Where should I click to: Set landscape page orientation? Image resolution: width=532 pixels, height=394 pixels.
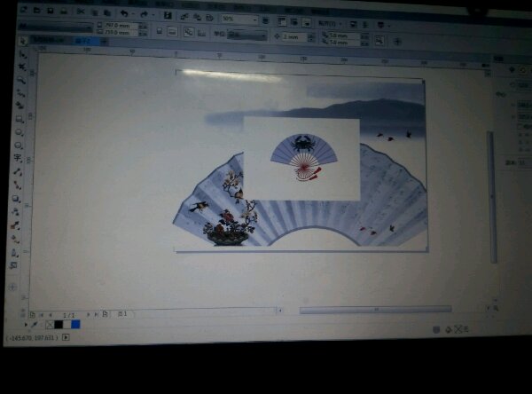172,32
